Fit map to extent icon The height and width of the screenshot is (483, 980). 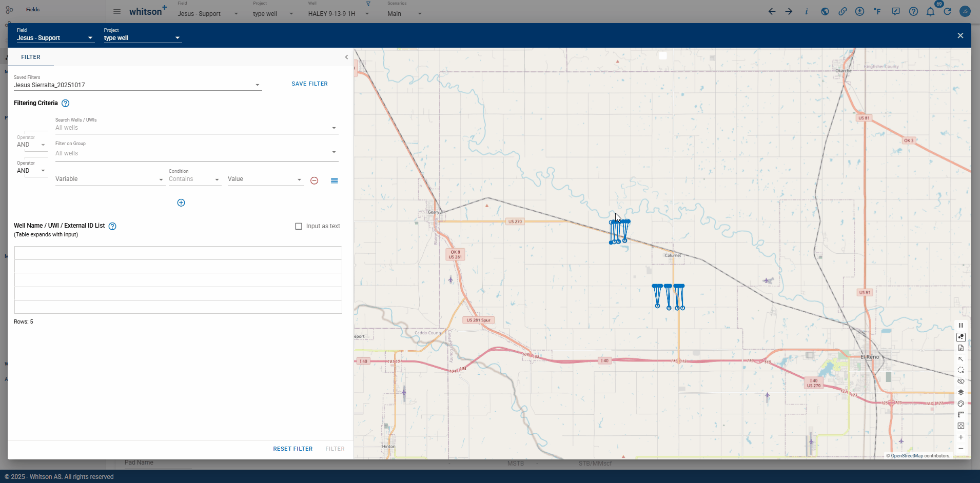(x=961, y=426)
